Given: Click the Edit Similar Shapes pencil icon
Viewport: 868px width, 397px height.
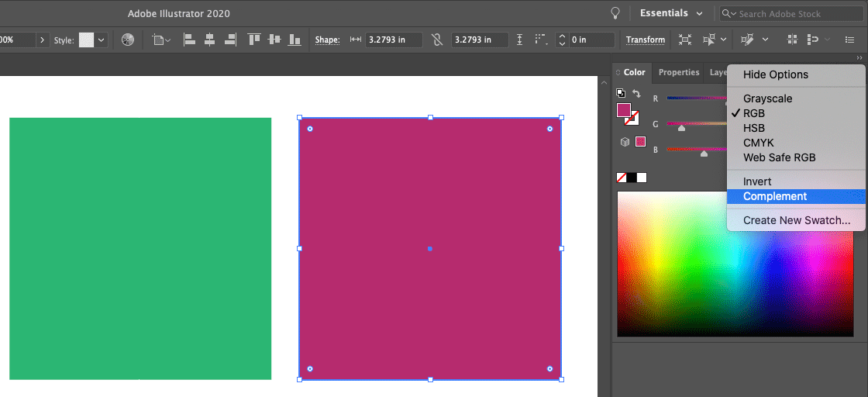Looking at the screenshot, I should 747,40.
